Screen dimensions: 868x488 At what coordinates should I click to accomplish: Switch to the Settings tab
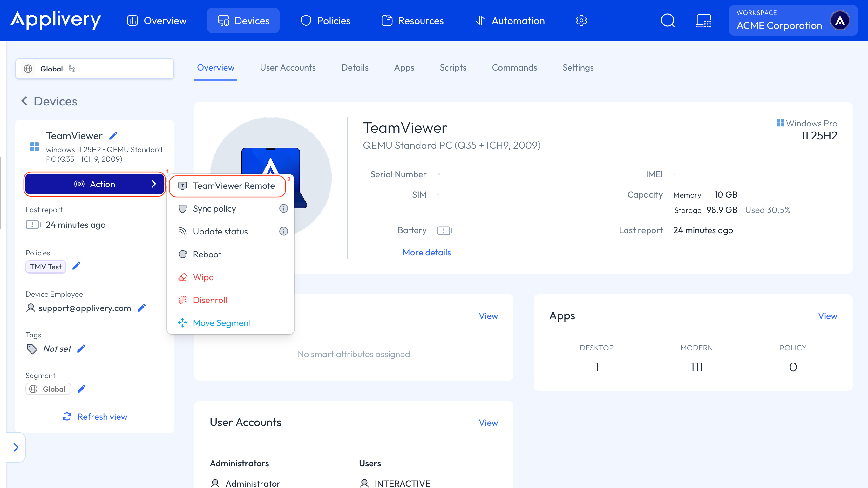(578, 68)
